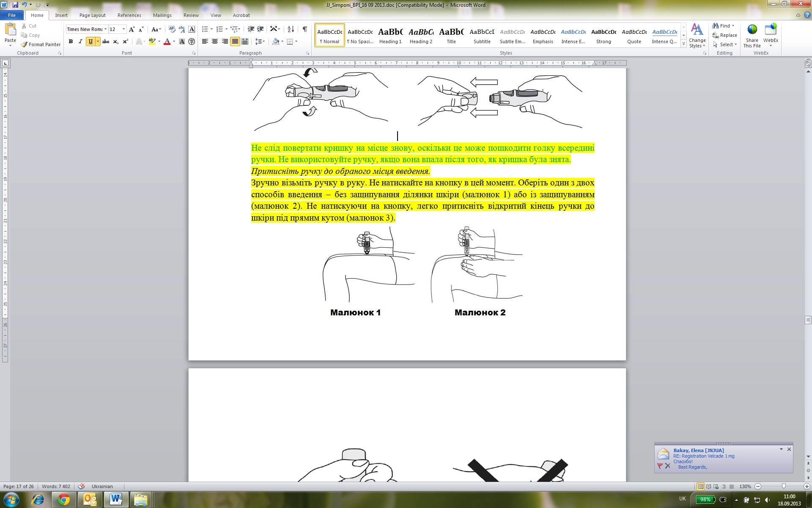Apply Bullets list formatting
Image resolution: width=812 pixels, height=508 pixels.
pos(205,29)
